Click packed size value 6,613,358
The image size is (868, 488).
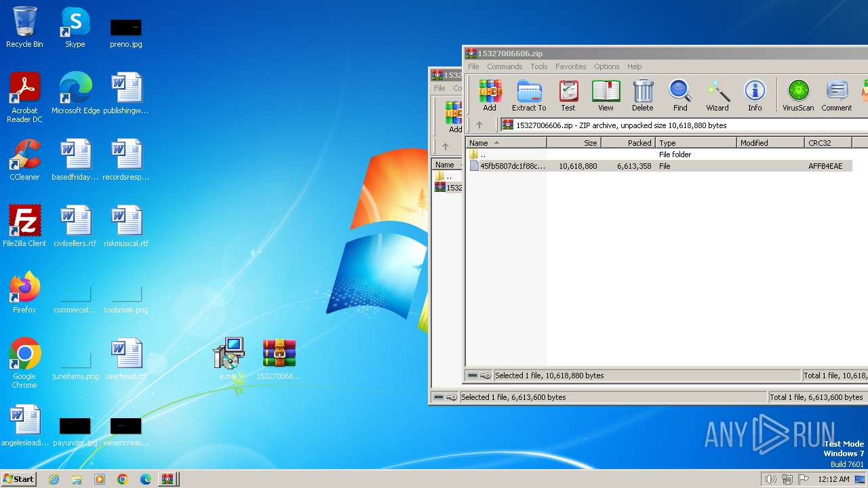tap(634, 166)
